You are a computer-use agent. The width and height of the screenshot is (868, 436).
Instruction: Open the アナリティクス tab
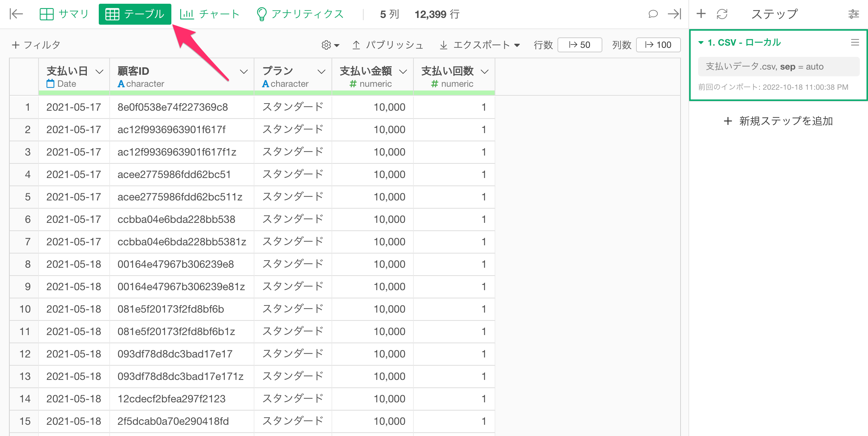point(300,14)
